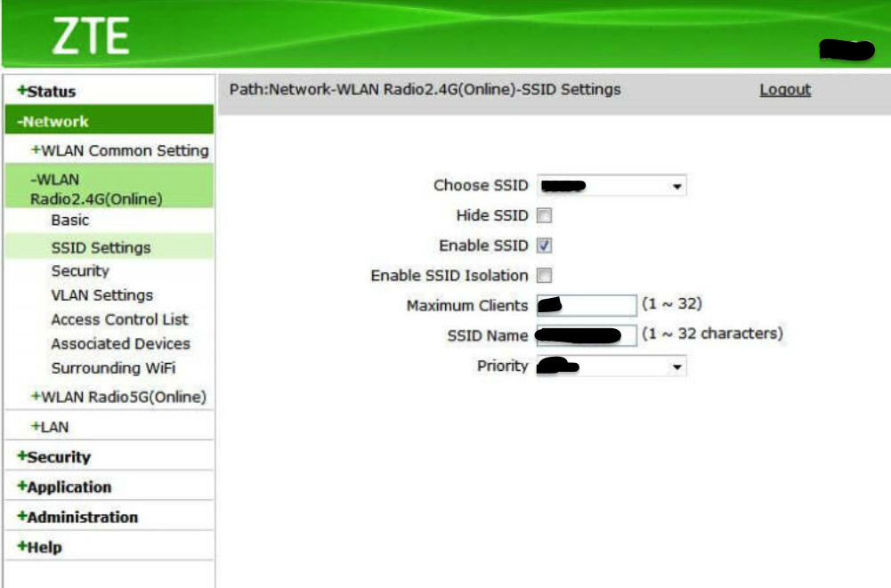Image resolution: width=891 pixels, height=588 pixels.
Task: Open the Security page under Radio2.4G
Action: [80, 271]
